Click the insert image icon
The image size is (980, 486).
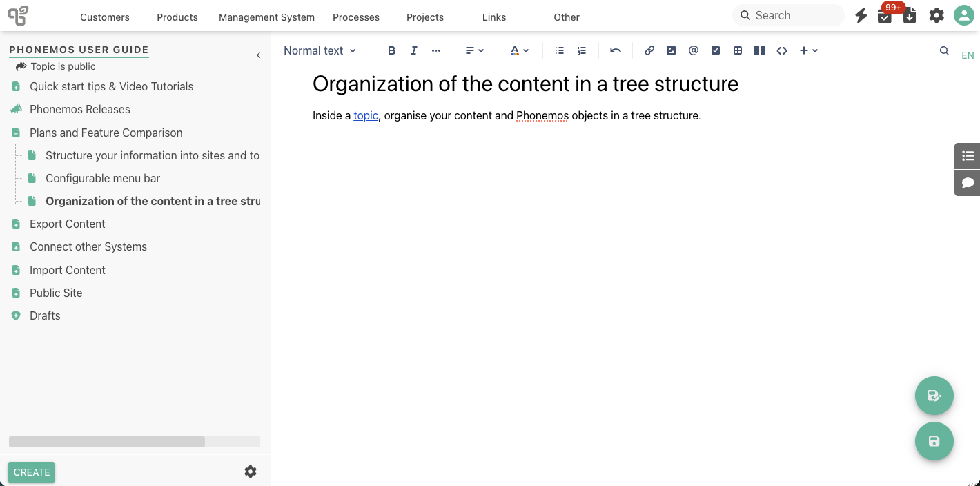[x=672, y=50]
